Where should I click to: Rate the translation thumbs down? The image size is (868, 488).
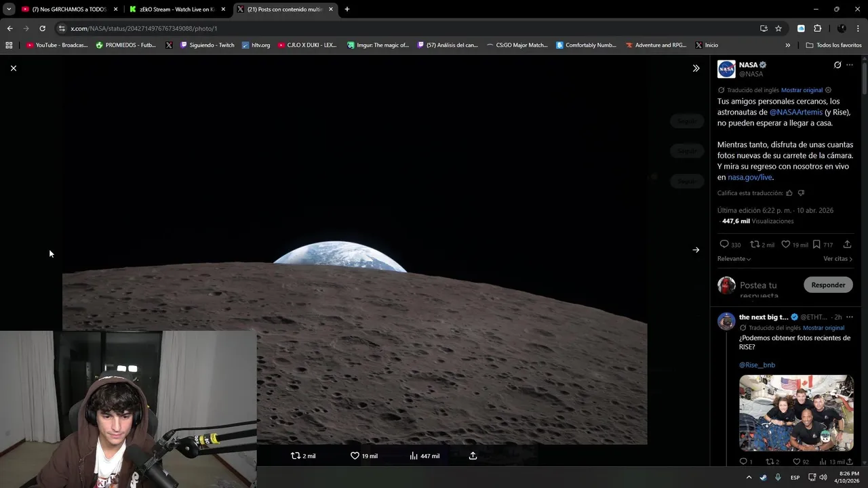coord(801,193)
